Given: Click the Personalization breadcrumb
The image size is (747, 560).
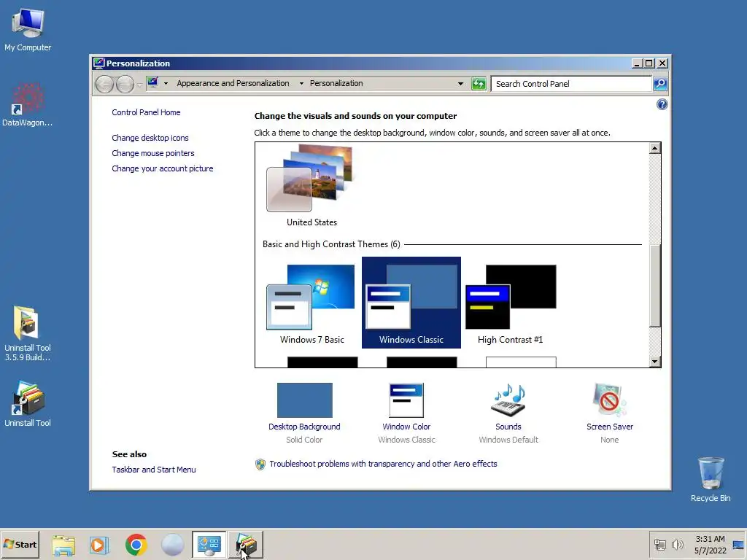Looking at the screenshot, I should [336, 83].
